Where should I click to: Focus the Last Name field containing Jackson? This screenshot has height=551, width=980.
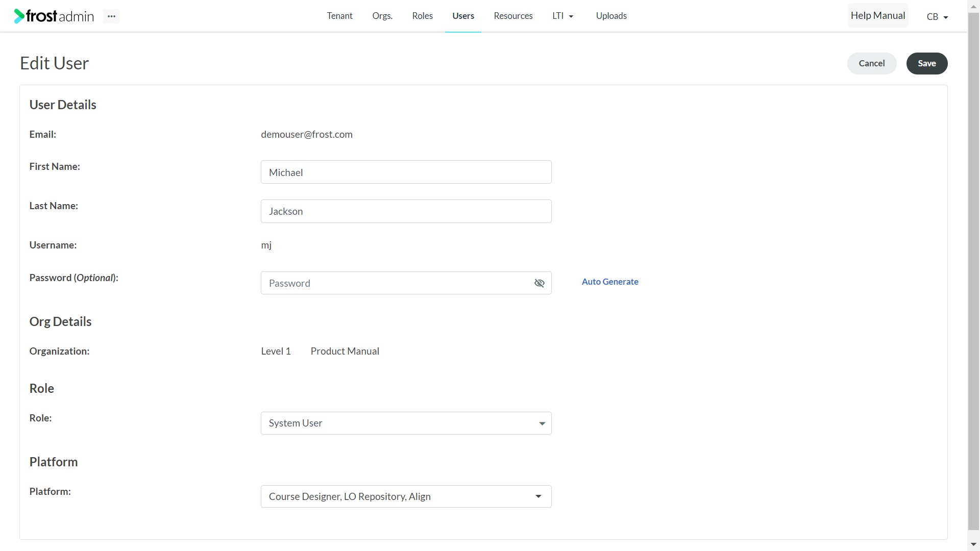[x=406, y=211]
